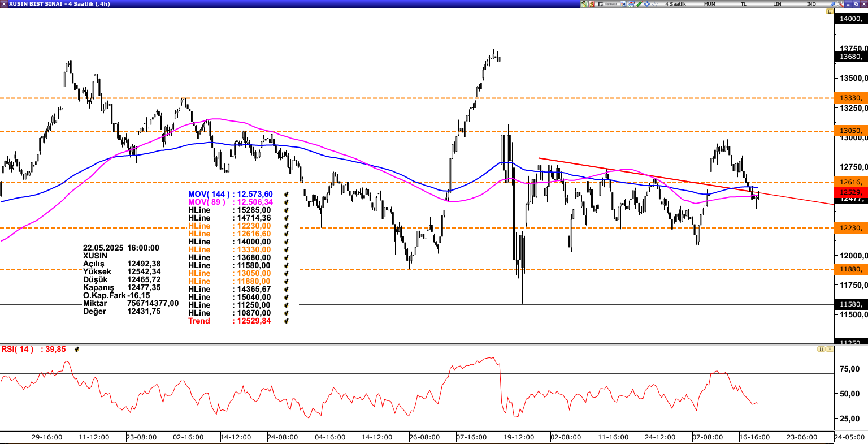
Task: Click the pulse line icon in the toolbar
Action: coord(655,4)
